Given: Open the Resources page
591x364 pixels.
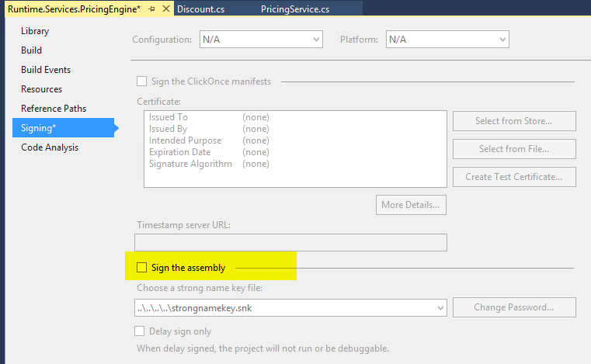Looking at the screenshot, I should click(42, 89).
